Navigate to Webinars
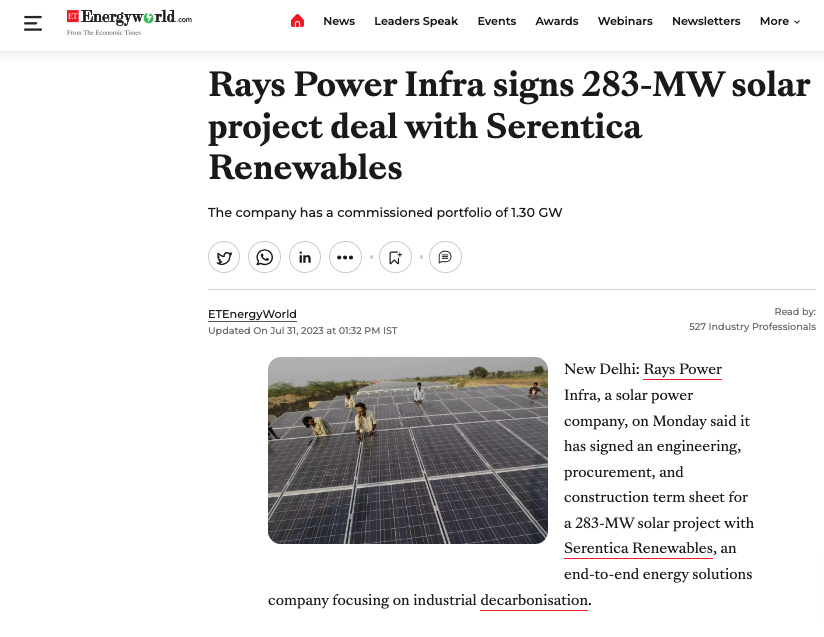 coord(625,22)
